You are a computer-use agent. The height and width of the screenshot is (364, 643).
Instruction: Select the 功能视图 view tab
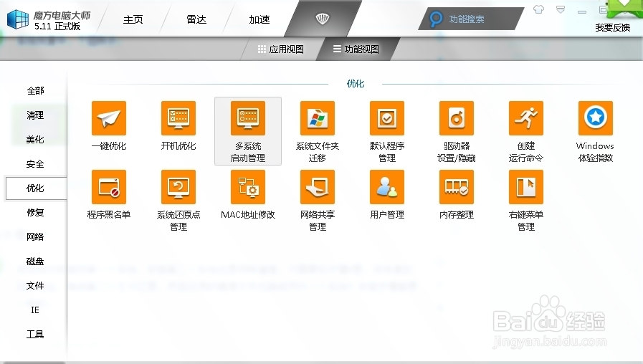[x=356, y=49]
